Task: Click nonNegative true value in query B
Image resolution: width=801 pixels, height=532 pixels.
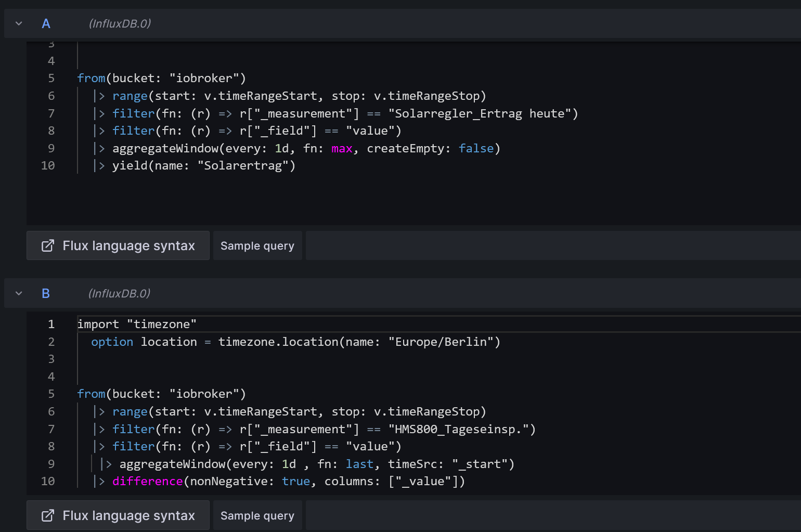Action: (296, 481)
